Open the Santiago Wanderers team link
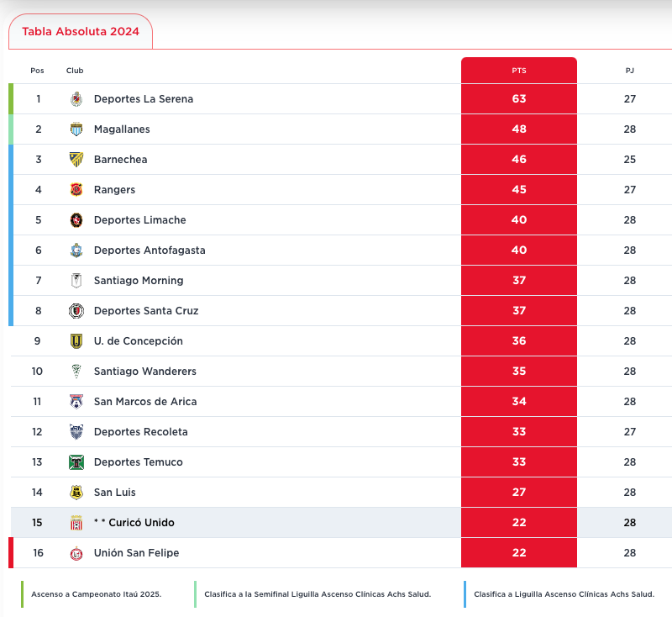The width and height of the screenshot is (672, 617). click(x=144, y=372)
